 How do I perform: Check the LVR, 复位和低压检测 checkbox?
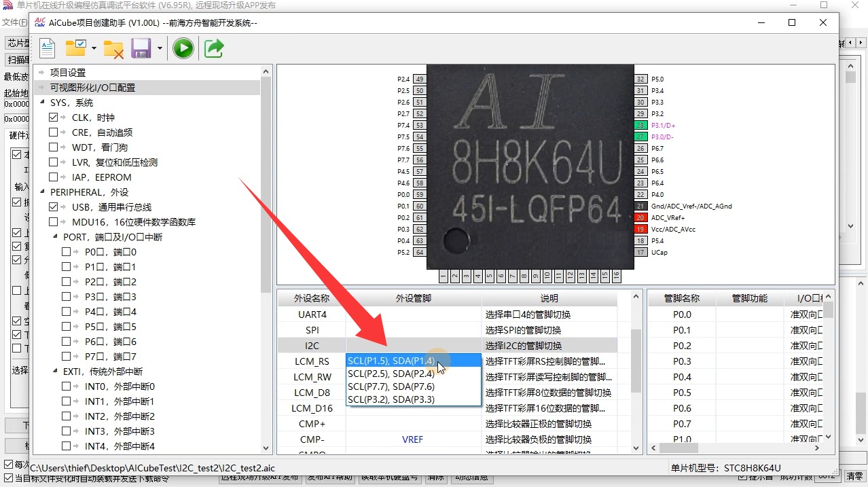click(x=53, y=162)
